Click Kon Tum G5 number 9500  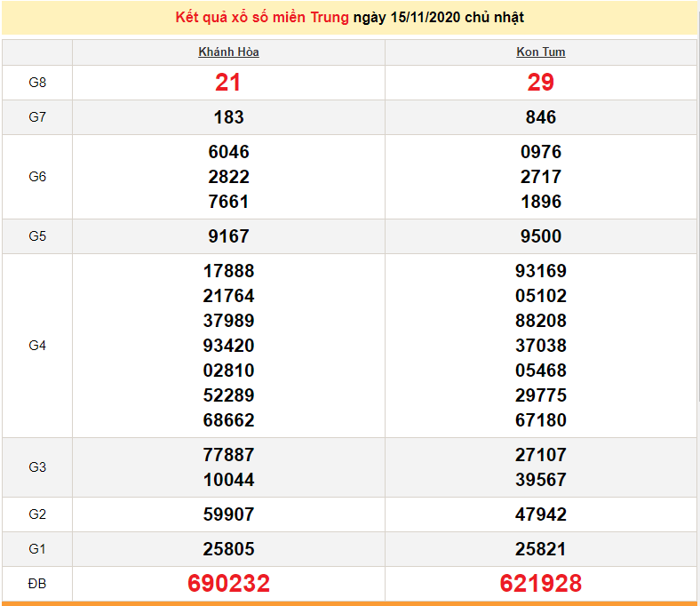coord(540,236)
